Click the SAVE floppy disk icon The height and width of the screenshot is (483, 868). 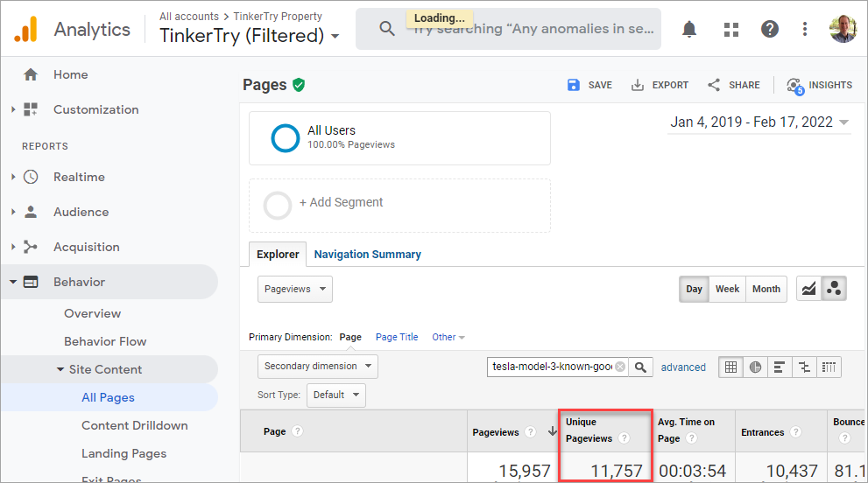click(574, 85)
